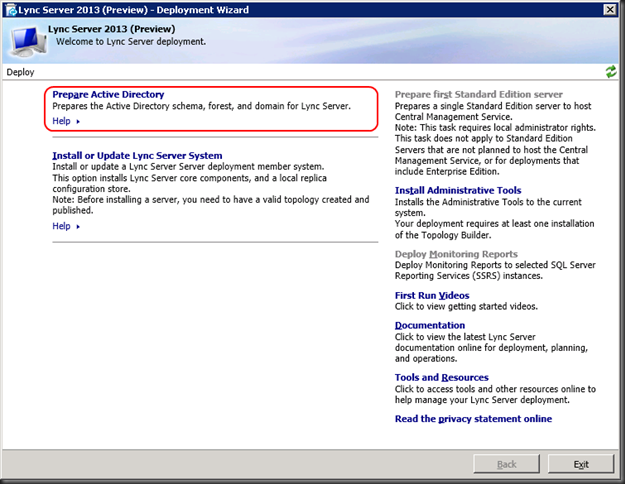Image resolution: width=625 pixels, height=484 pixels.
Task: Click the Lync Server computer icon in header
Action: [x=28, y=41]
